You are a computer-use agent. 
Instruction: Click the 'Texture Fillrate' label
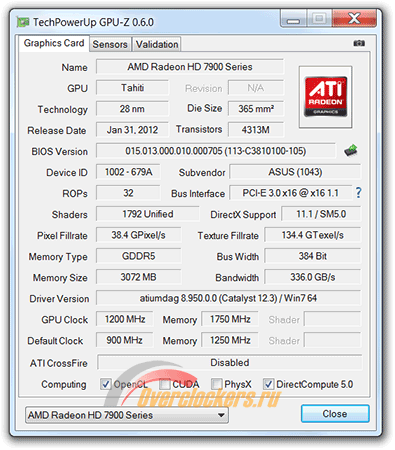point(228,236)
